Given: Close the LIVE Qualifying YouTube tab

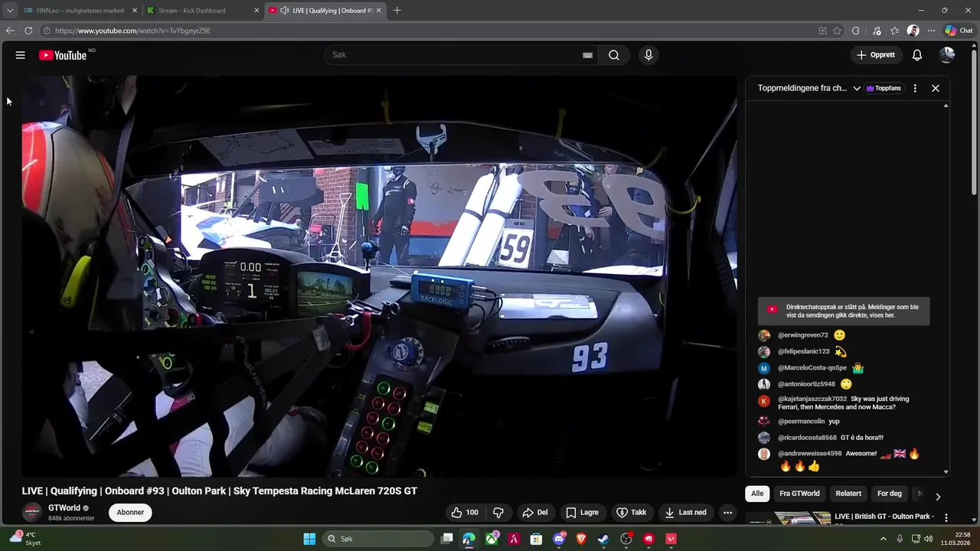Looking at the screenshot, I should (x=378, y=11).
